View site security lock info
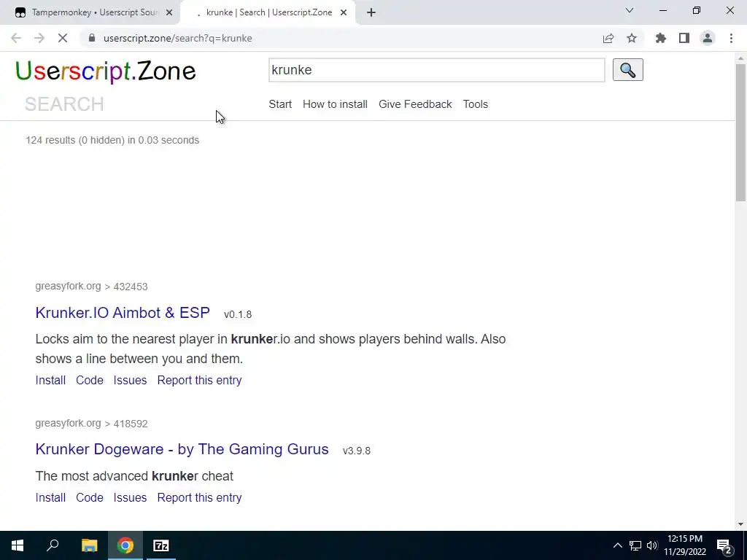747x560 pixels. 92,38
